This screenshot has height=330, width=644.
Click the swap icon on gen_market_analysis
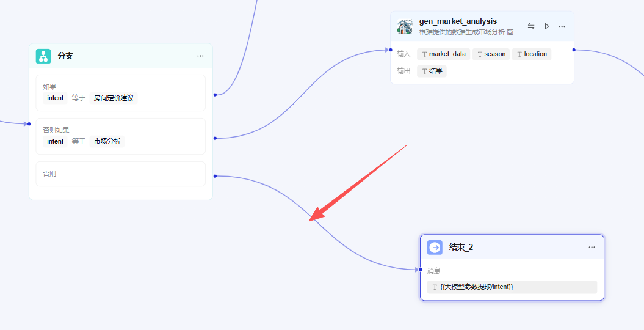coord(531,26)
